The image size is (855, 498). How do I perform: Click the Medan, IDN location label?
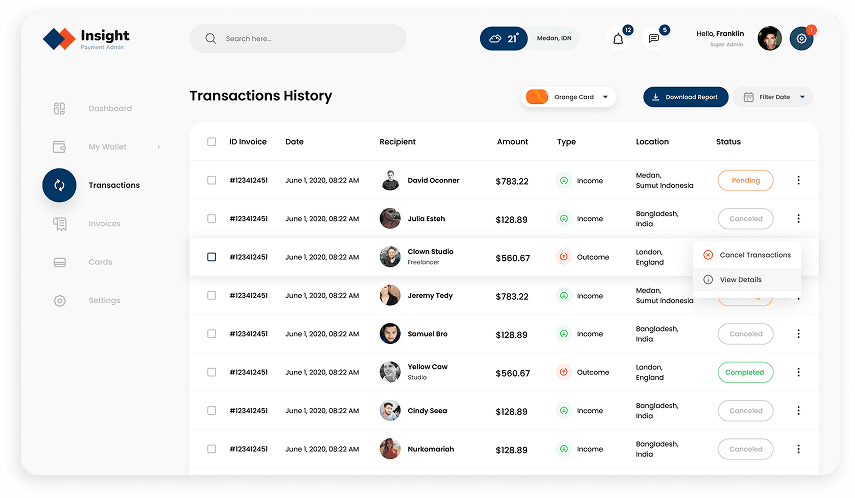[554, 38]
